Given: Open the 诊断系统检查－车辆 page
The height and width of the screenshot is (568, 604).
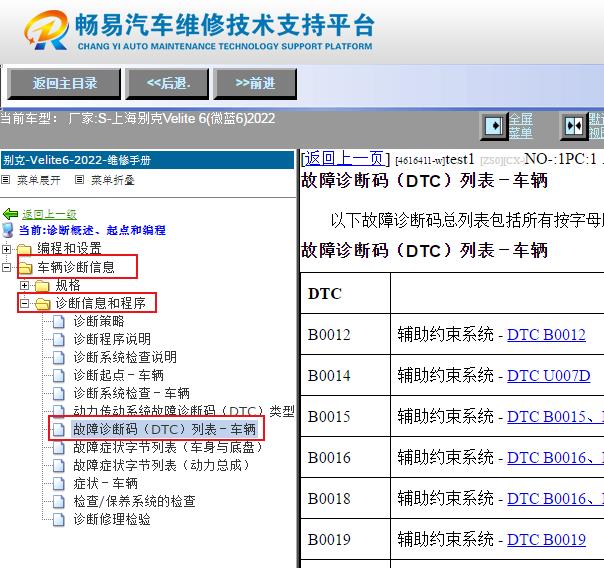Looking at the screenshot, I should pyautogui.click(x=132, y=393).
